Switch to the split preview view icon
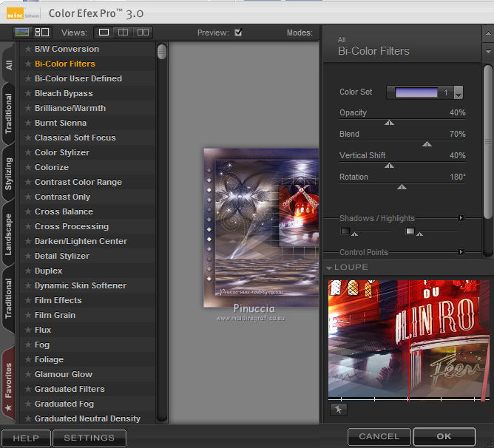494x448 pixels. pyautogui.click(x=123, y=33)
